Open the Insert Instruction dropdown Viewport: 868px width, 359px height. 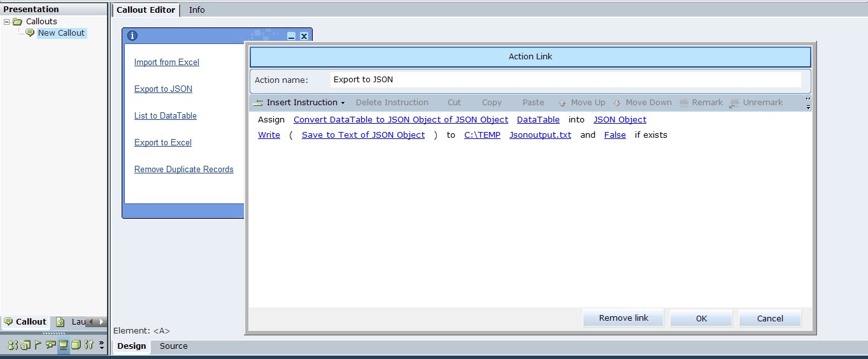[299, 103]
